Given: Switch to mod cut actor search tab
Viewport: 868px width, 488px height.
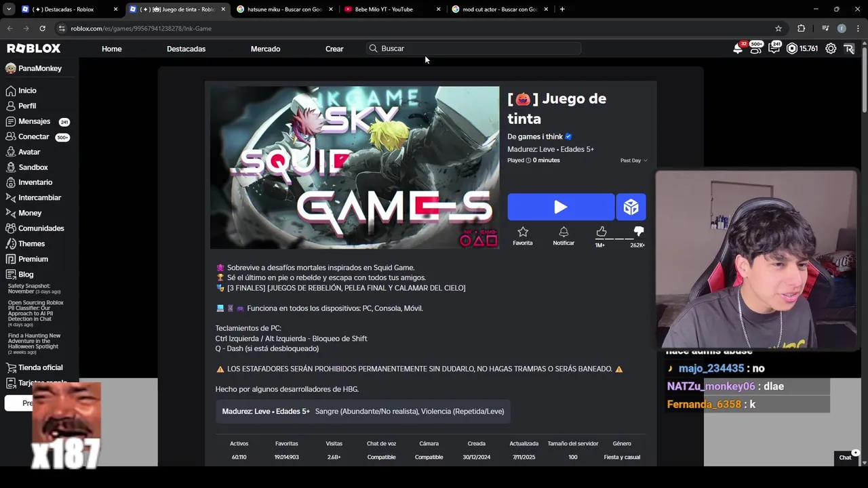Looking at the screenshot, I should (x=499, y=9).
